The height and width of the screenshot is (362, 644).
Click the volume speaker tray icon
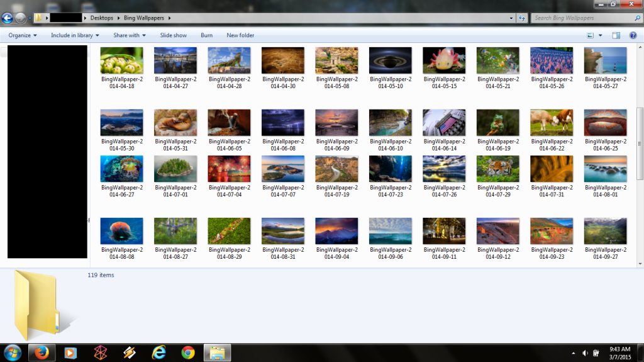(585, 353)
